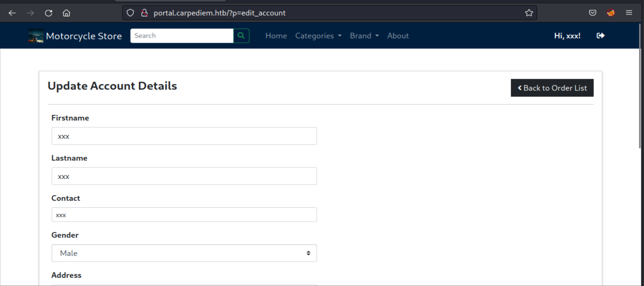Image resolution: width=644 pixels, height=286 pixels.
Task: Open the About navigation link
Action: coord(398,35)
